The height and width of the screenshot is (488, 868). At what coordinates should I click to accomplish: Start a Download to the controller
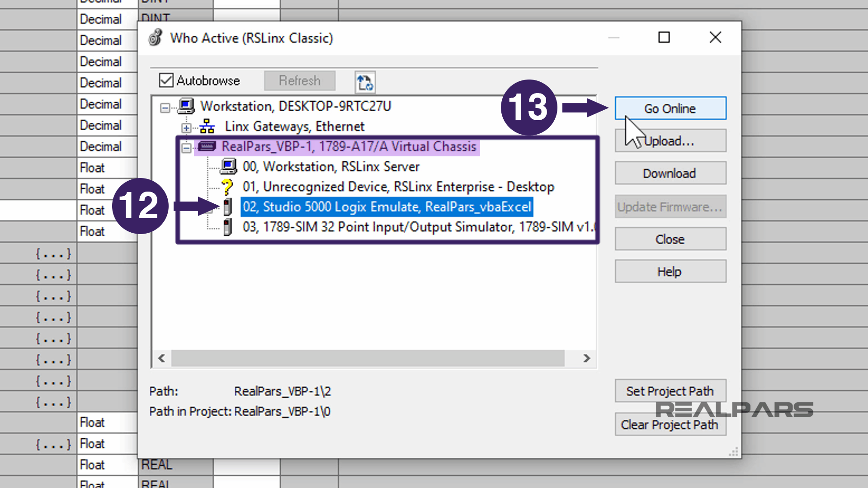tap(670, 173)
